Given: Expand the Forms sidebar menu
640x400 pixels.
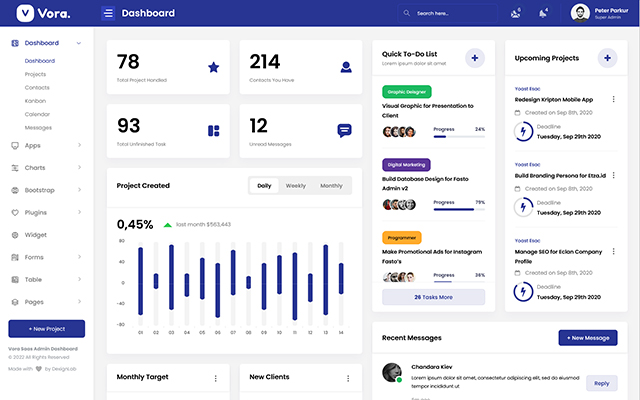Looking at the screenshot, I should point(79,257).
